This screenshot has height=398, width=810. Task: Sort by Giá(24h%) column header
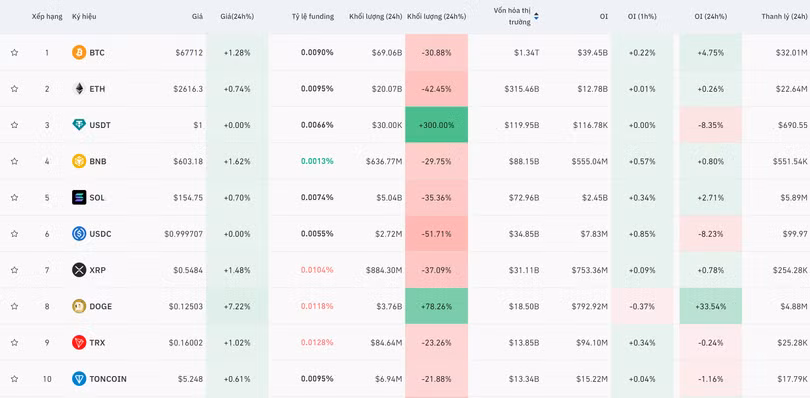click(x=237, y=17)
